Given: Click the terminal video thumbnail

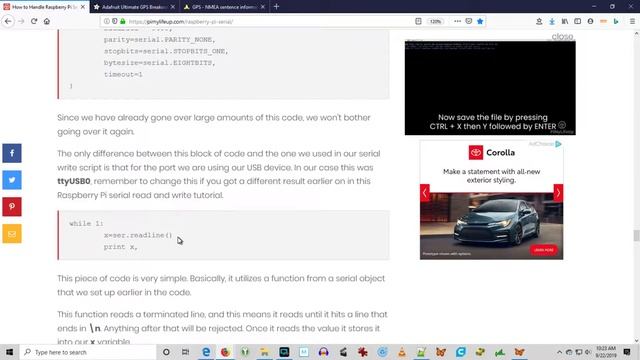Looking at the screenshot, I should pos(490,88).
